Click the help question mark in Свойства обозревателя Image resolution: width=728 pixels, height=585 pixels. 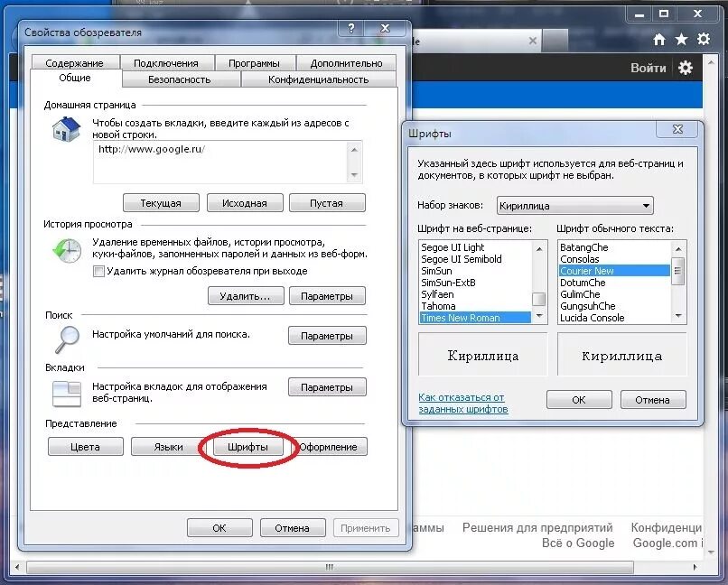click(351, 29)
